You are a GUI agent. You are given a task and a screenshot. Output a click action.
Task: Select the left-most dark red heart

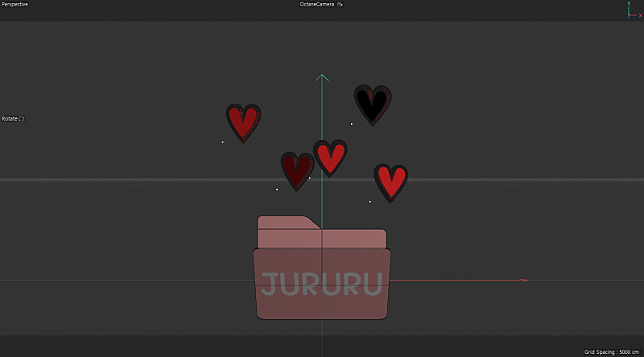pyautogui.click(x=243, y=122)
